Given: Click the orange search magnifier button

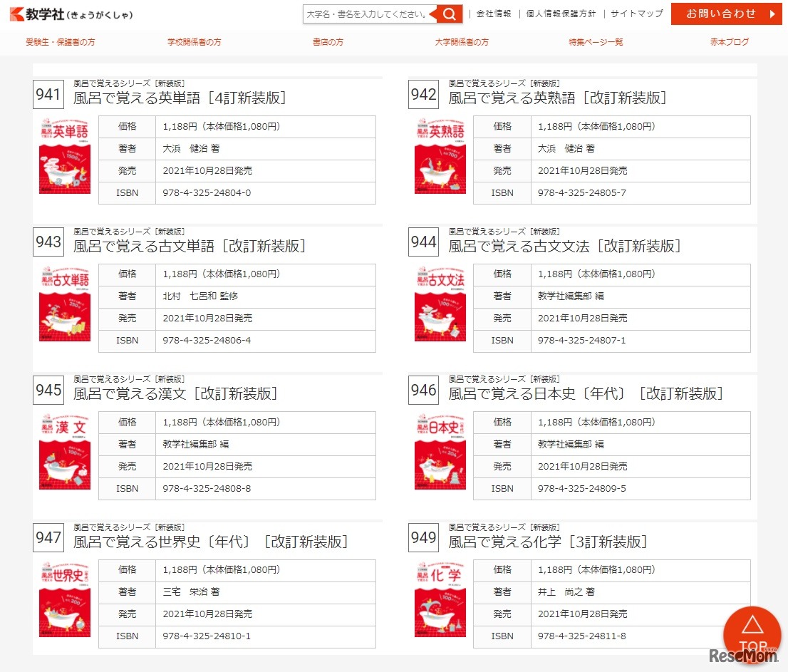Looking at the screenshot, I should [x=450, y=14].
